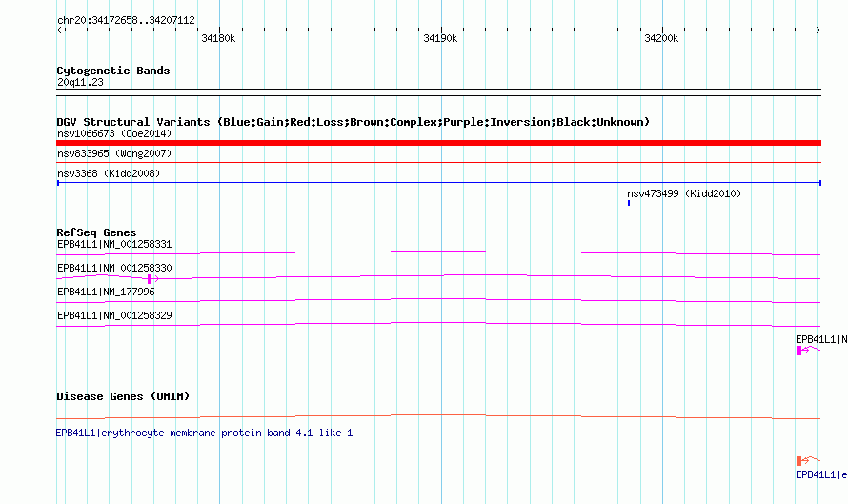
Task: Click the NM_001258331 magenta transcript line
Action: click(x=438, y=252)
